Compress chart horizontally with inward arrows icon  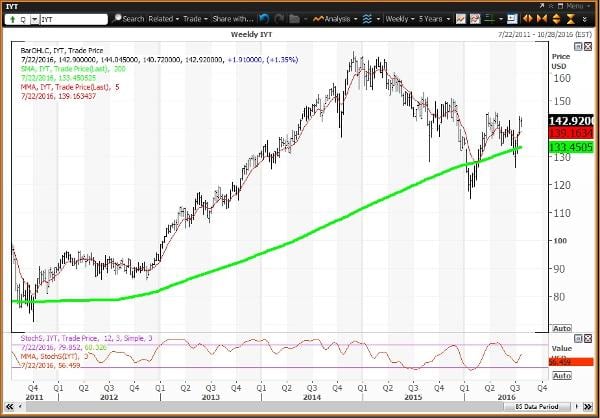click(543, 18)
